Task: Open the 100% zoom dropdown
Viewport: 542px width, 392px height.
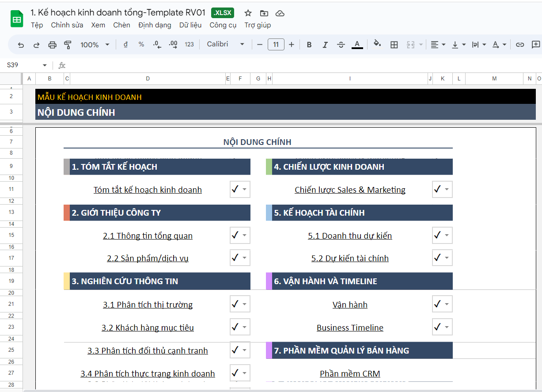Action: 95,45
